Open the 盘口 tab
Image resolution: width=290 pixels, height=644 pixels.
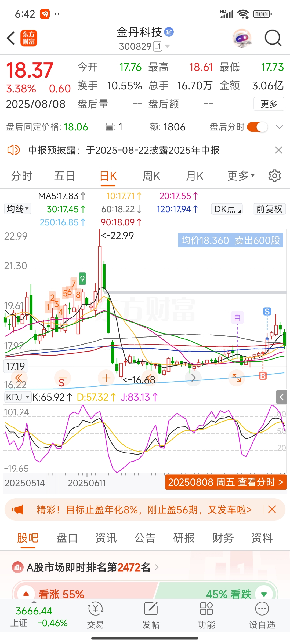[x=67, y=538]
